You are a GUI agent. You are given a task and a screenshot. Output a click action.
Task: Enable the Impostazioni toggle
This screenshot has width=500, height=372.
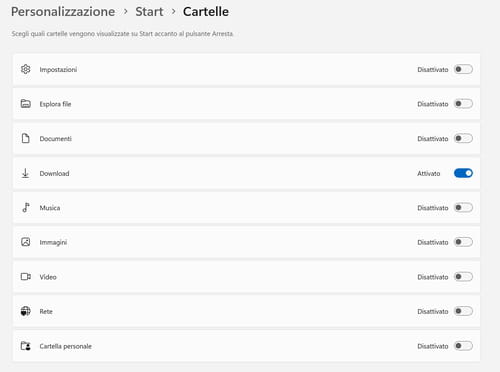tap(463, 69)
